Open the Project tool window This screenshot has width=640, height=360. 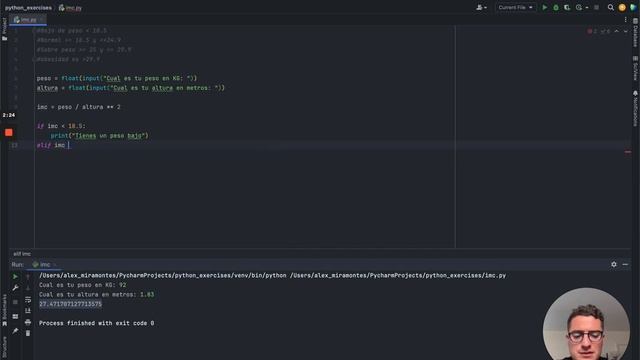pyautogui.click(x=4, y=29)
